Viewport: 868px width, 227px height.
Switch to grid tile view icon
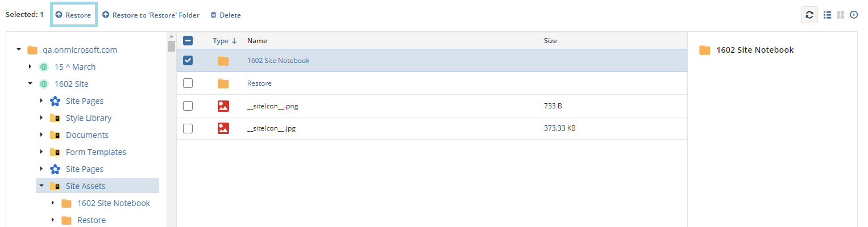pyautogui.click(x=840, y=15)
